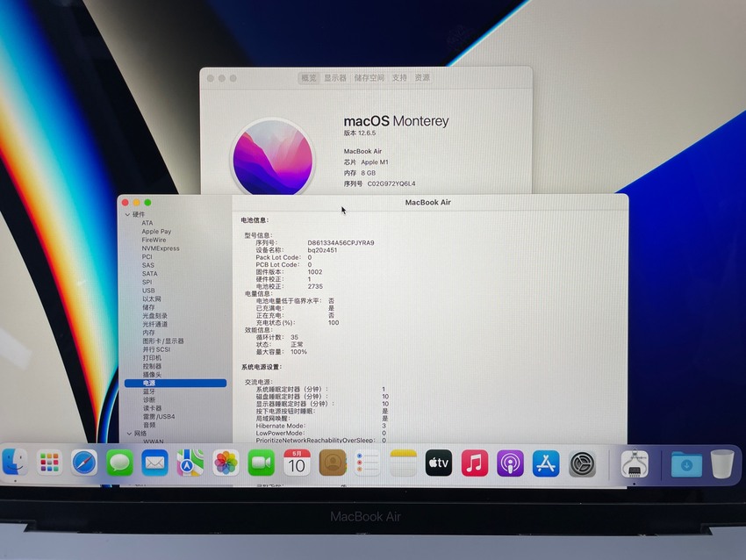Open Contacts app in Dock
Screen dimensions: 746x560
[x=332, y=463]
